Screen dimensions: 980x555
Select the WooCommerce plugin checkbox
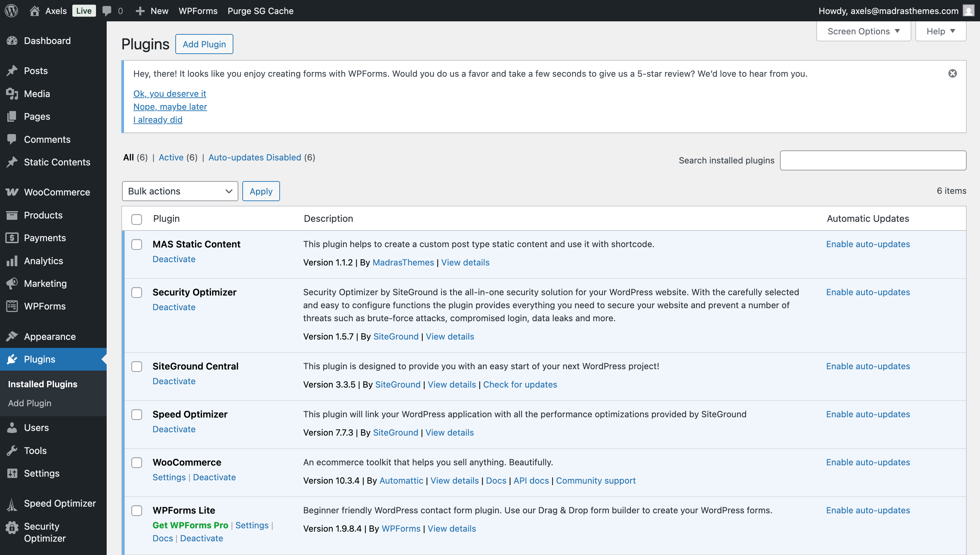(x=137, y=462)
